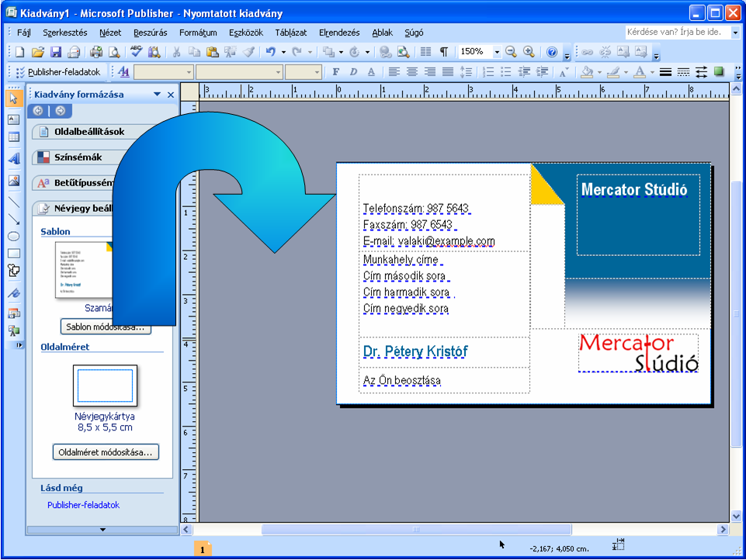
Task: Toggle bold formatting (F)
Action: (336, 72)
